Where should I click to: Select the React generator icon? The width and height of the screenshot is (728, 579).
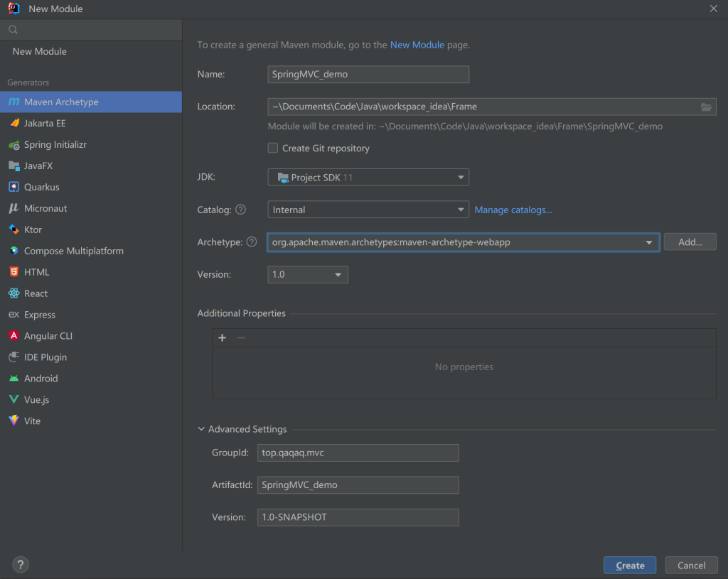click(14, 293)
